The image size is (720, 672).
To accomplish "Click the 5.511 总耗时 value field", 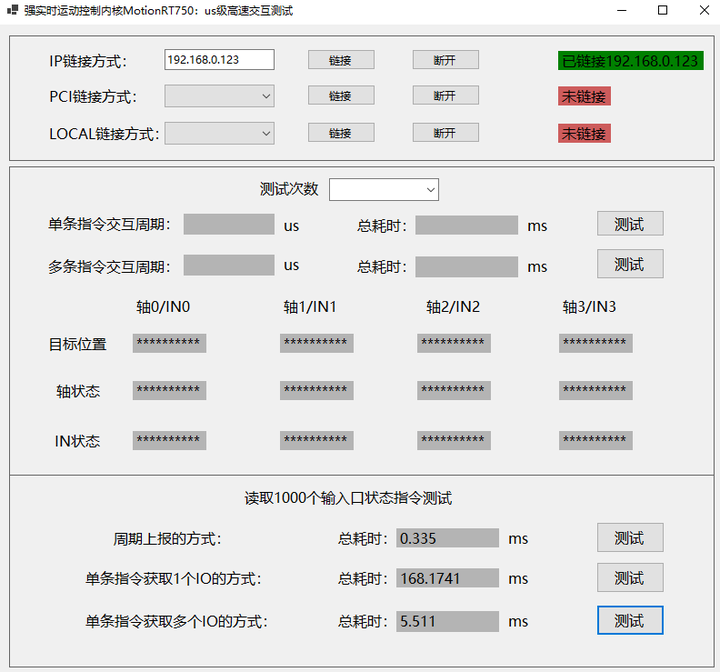I will [x=447, y=621].
